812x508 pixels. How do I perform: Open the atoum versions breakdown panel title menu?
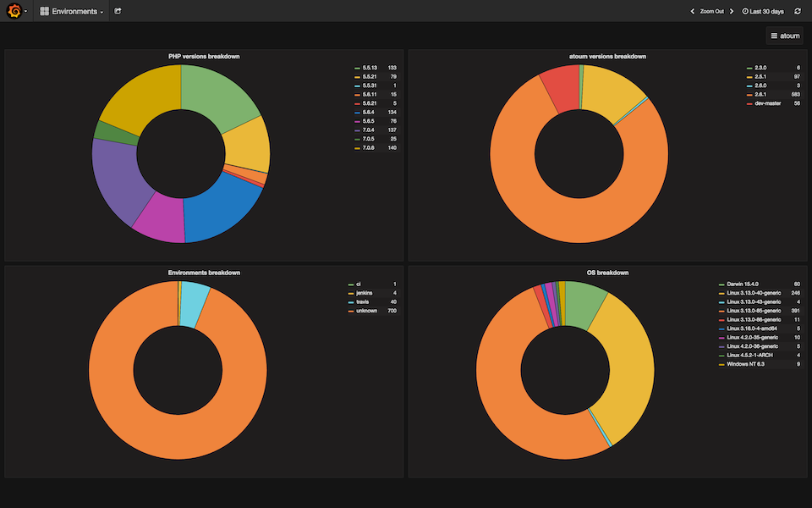pyautogui.click(x=607, y=56)
